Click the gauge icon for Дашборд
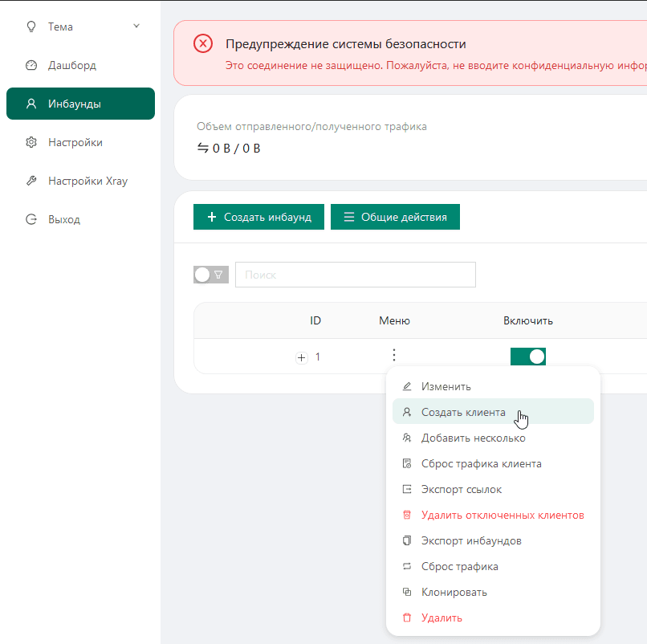Screen dimensions: 647x644 (31, 66)
